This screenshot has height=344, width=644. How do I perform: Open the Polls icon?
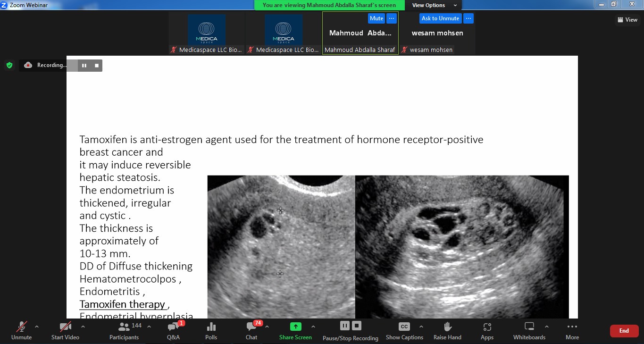[x=211, y=330]
